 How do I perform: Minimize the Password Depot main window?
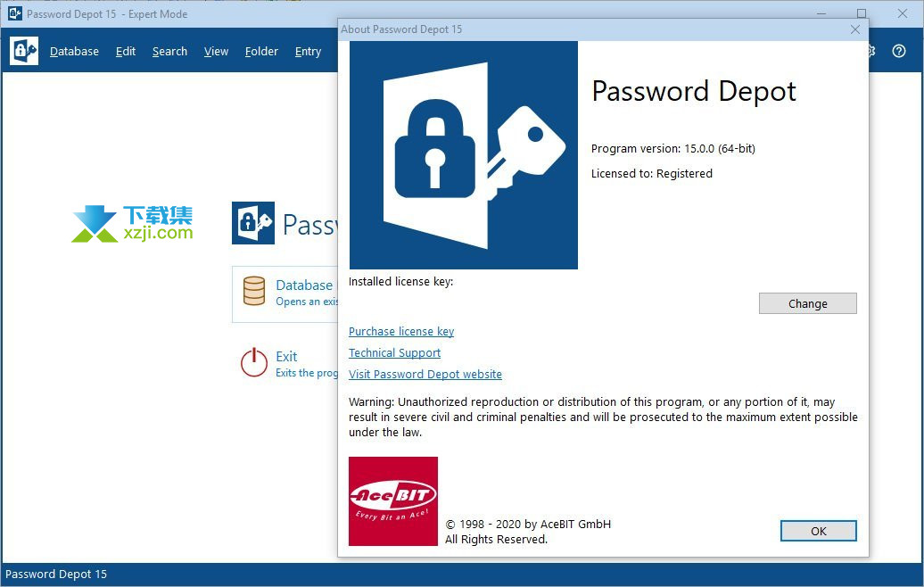point(821,13)
